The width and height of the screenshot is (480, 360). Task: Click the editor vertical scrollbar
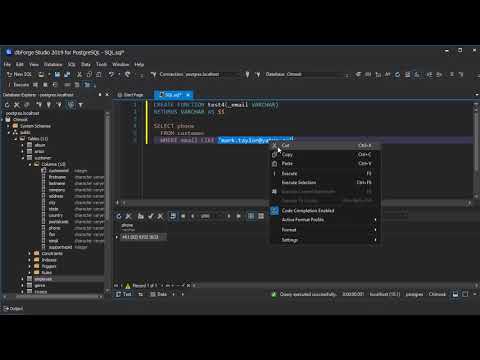click(476, 150)
